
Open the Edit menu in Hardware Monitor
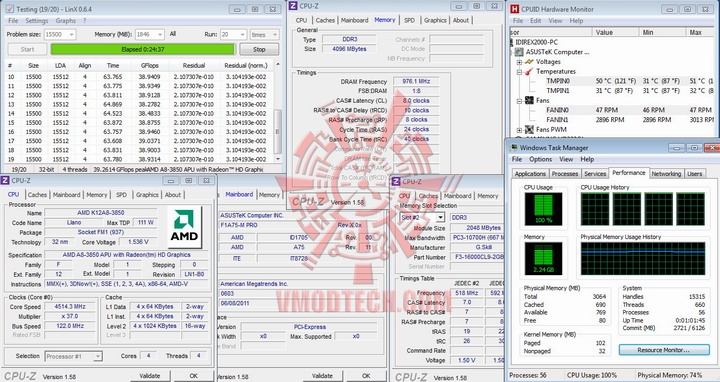[535, 21]
